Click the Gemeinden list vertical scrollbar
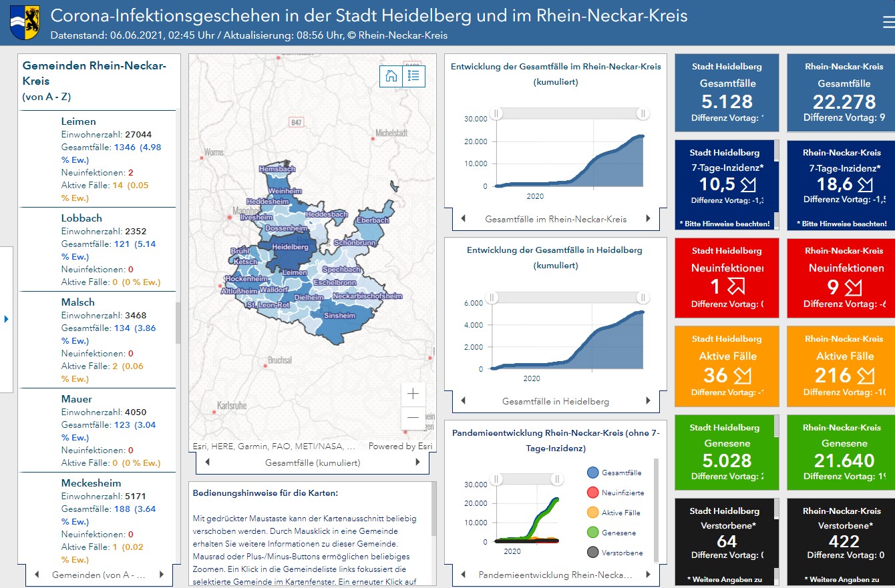The width and height of the screenshot is (895, 588). (x=178, y=322)
